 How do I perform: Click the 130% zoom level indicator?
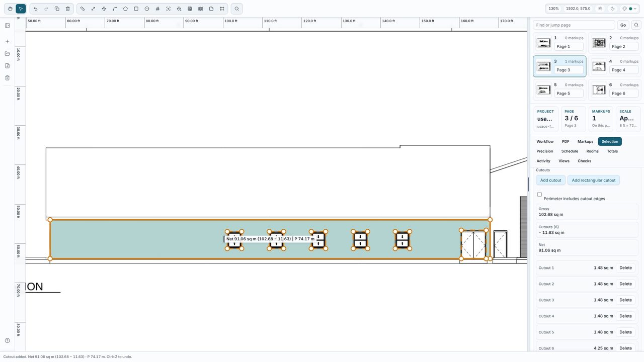[x=553, y=9]
